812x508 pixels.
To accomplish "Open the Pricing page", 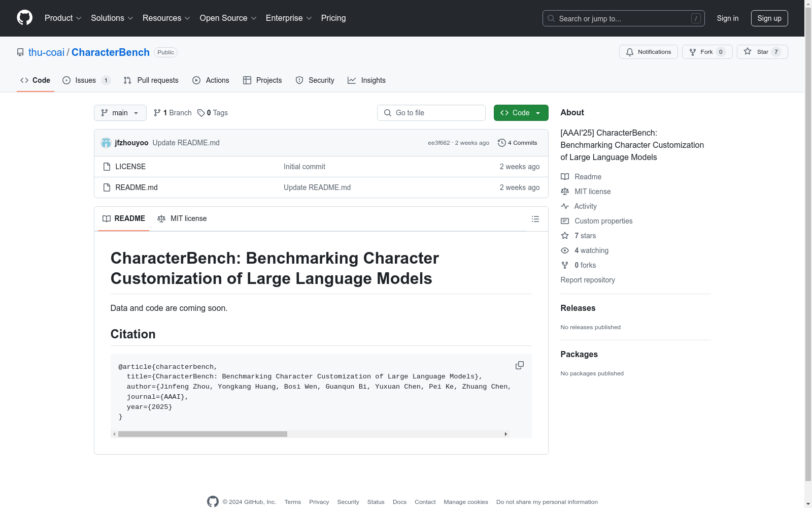I will click(333, 18).
